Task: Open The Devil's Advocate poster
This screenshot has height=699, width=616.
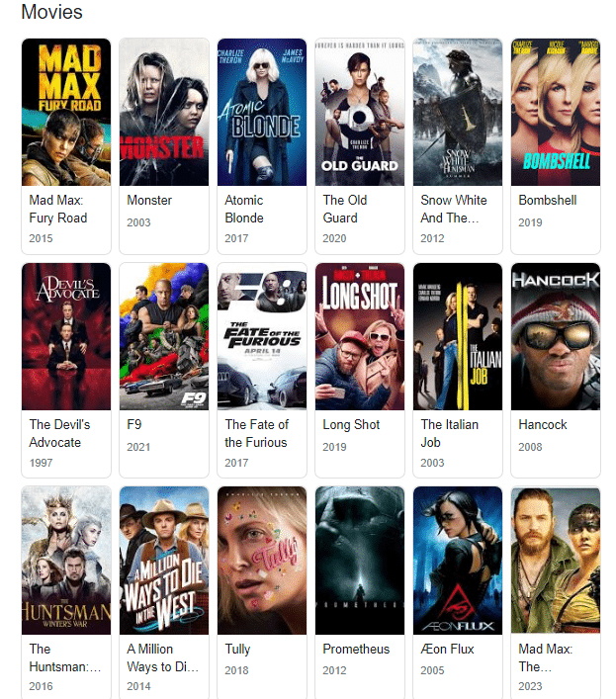Action: point(66,336)
